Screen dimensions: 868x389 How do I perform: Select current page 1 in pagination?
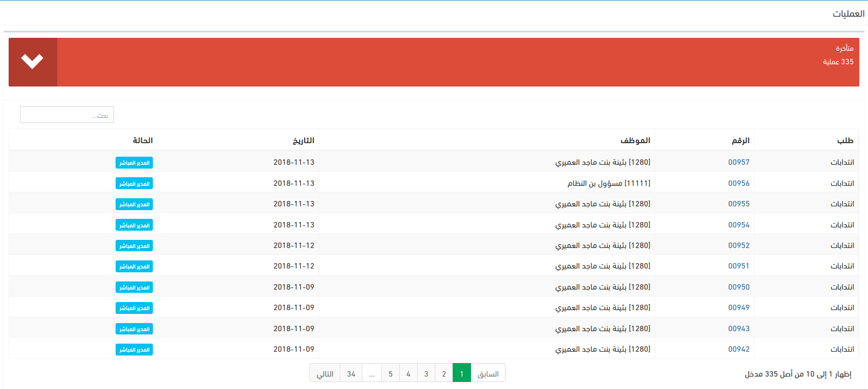[462, 374]
